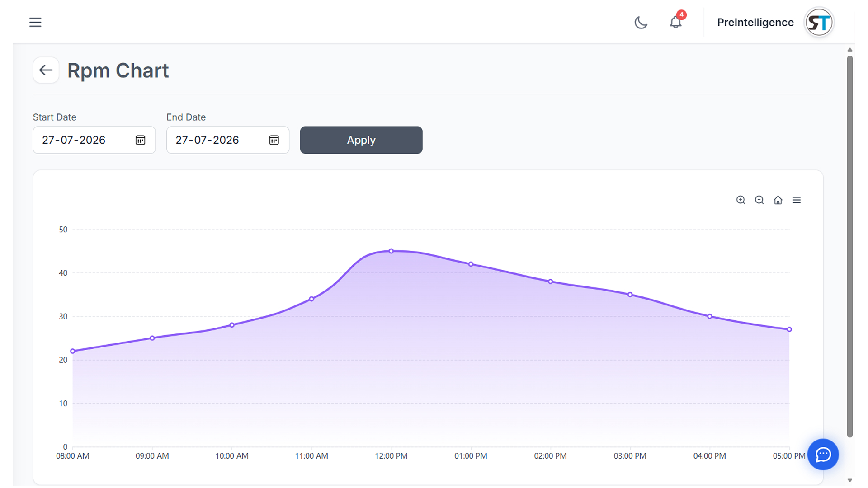Screen dimensions: 868x488
Task: Click the End Date input field
Action: pyautogui.click(x=228, y=140)
